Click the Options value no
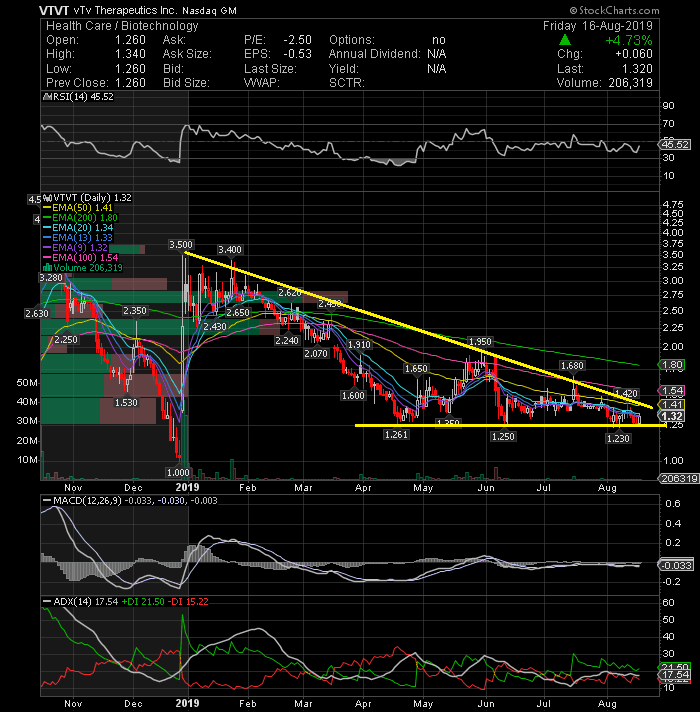The width and height of the screenshot is (700, 712). (439, 40)
